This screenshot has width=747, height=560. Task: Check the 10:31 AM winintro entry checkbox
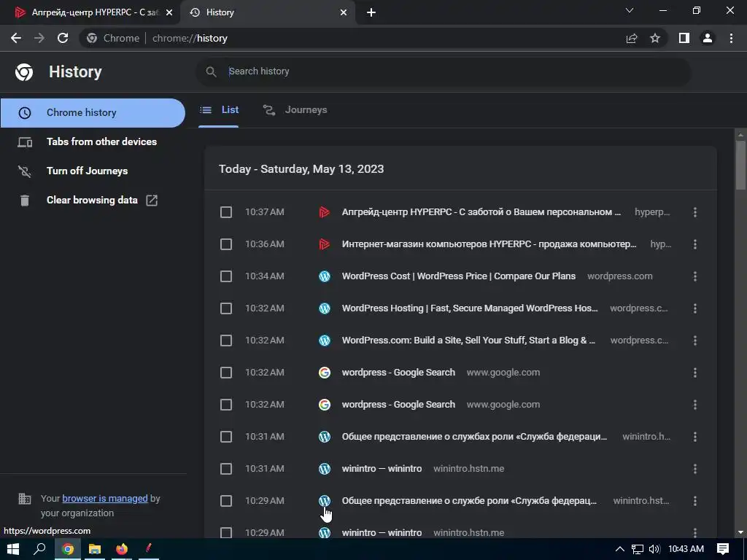(x=226, y=469)
